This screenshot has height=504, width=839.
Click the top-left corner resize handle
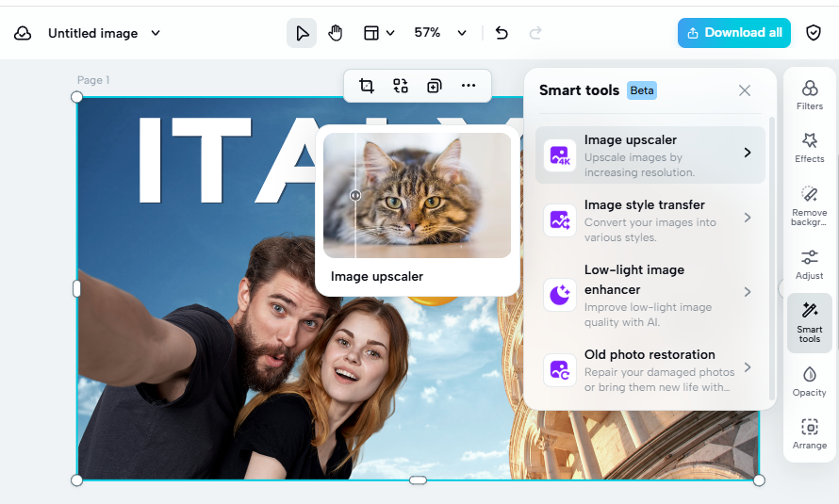76,97
